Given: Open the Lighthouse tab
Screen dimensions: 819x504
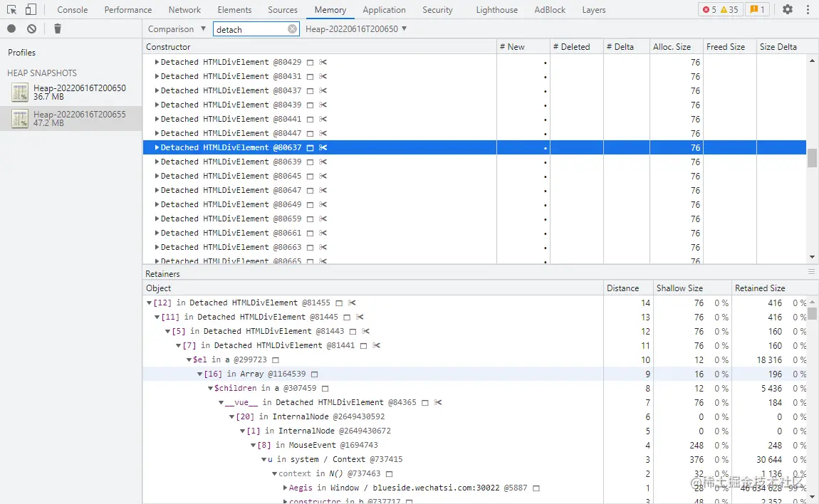Looking at the screenshot, I should [496, 10].
